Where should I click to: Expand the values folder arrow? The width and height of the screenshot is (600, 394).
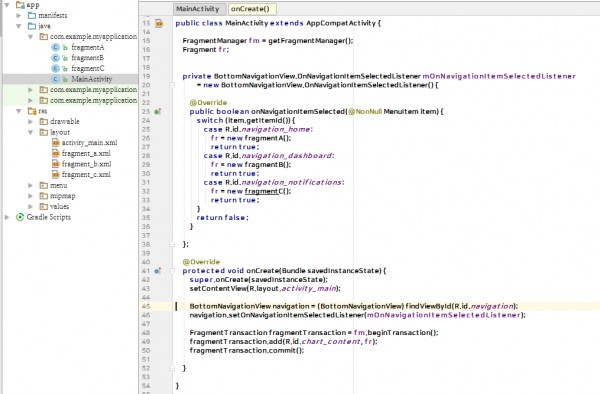click(x=31, y=207)
